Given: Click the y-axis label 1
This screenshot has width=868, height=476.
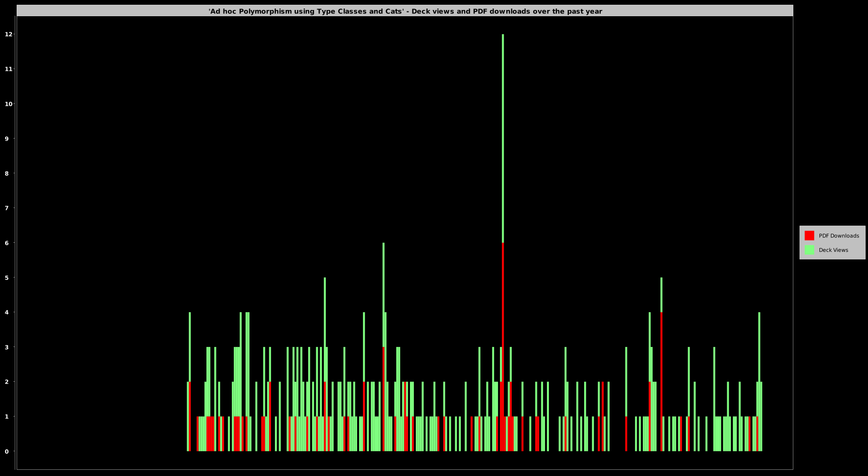Looking at the screenshot, I should coord(7,416).
